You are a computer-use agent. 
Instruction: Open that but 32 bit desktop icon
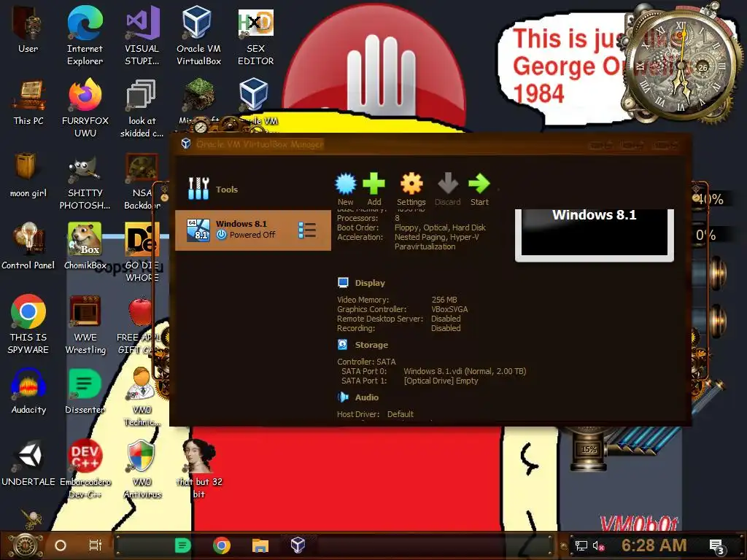(199, 469)
